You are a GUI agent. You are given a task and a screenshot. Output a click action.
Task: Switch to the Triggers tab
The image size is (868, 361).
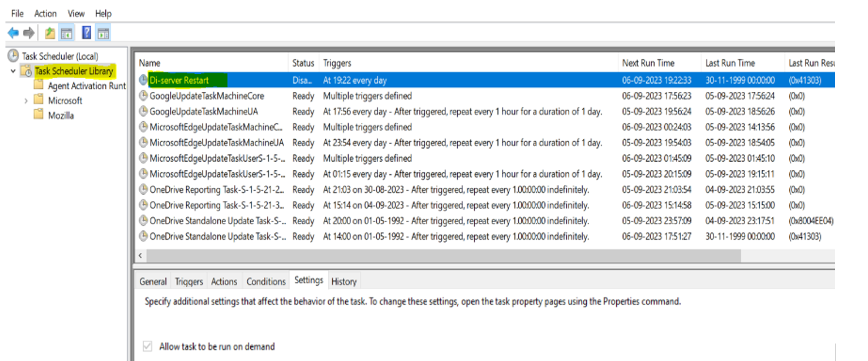(189, 282)
